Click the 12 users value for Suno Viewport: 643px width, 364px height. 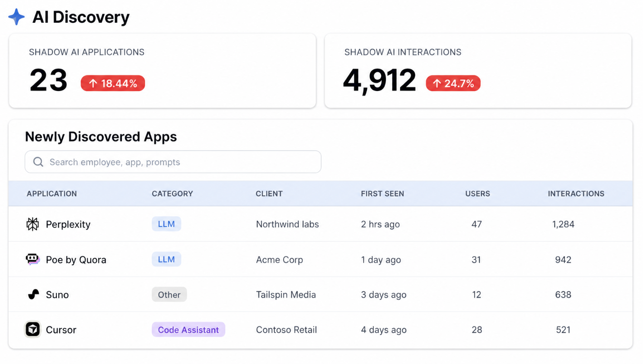477,295
